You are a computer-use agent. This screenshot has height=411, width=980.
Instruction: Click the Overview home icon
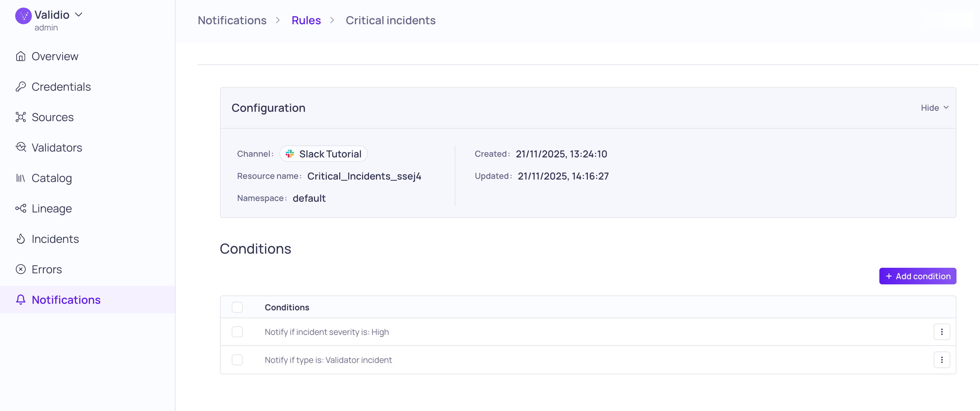(x=20, y=56)
